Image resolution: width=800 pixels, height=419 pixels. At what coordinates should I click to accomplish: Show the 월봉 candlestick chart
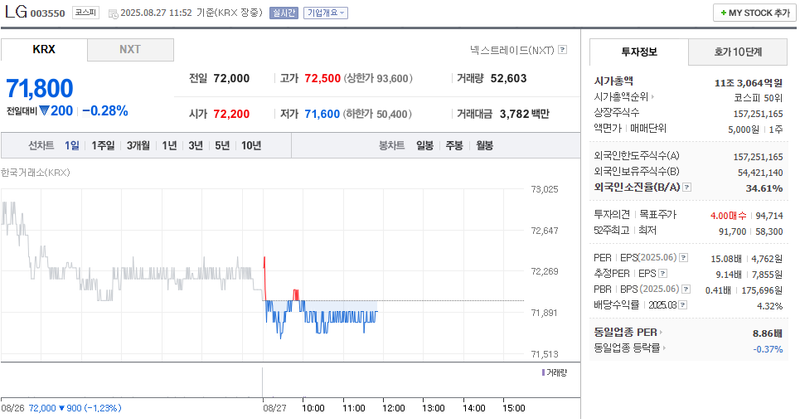(x=484, y=145)
